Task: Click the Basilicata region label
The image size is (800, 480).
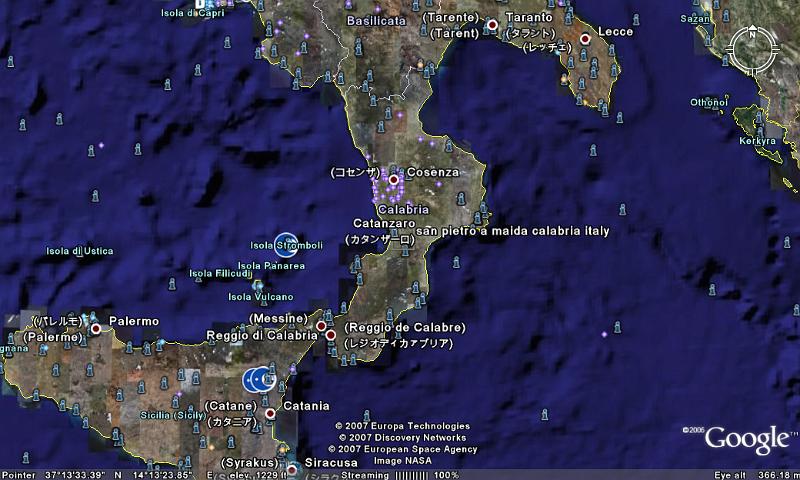Action: pos(377,21)
